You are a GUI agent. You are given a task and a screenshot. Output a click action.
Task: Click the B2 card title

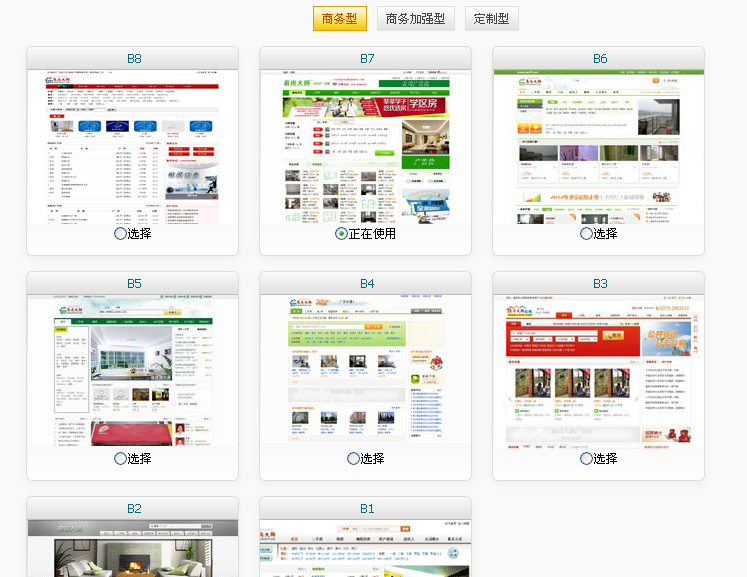click(134, 508)
